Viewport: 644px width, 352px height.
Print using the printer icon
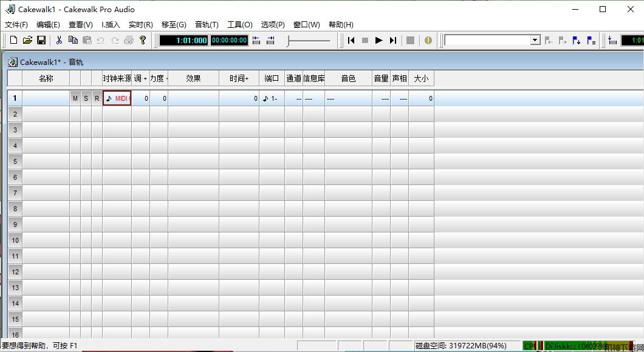coord(129,40)
